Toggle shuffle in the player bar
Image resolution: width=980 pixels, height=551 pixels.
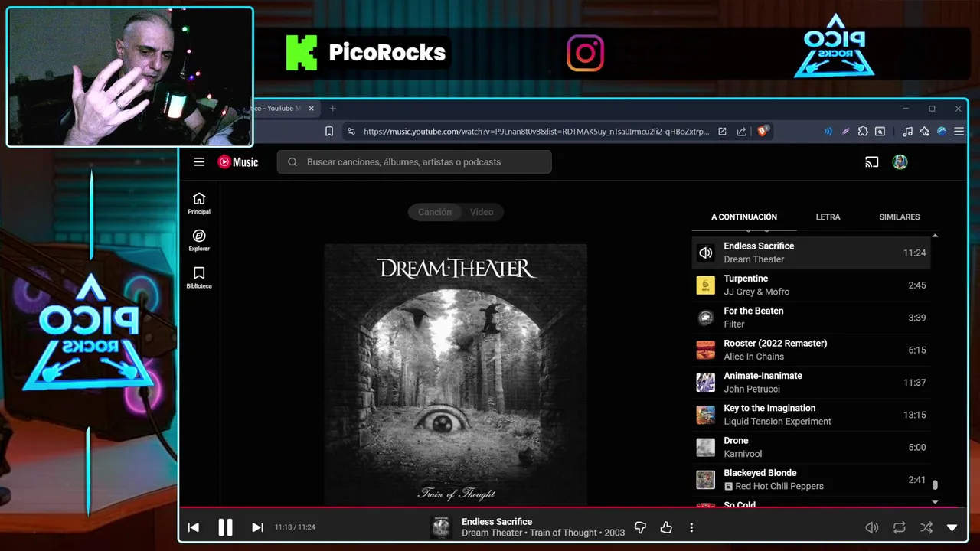pyautogui.click(x=926, y=527)
